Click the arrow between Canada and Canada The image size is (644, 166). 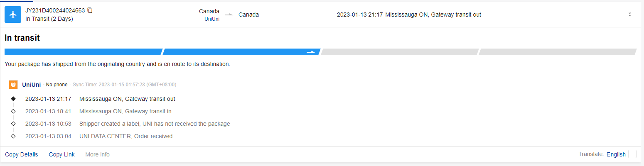(x=229, y=15)
